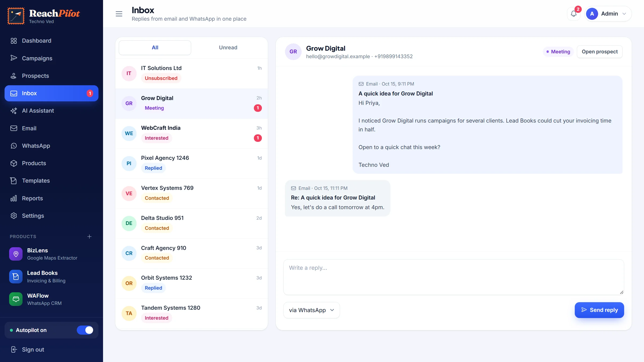Open BizLens map pin icon
Viewport: 644px width, 362px height.
(x=16, y=254)
